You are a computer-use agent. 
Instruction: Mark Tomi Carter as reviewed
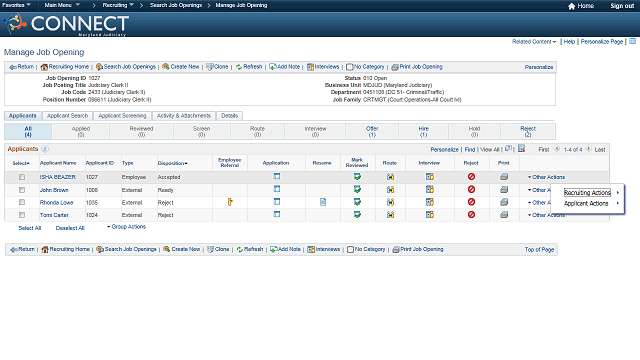(x=357, y=215)
